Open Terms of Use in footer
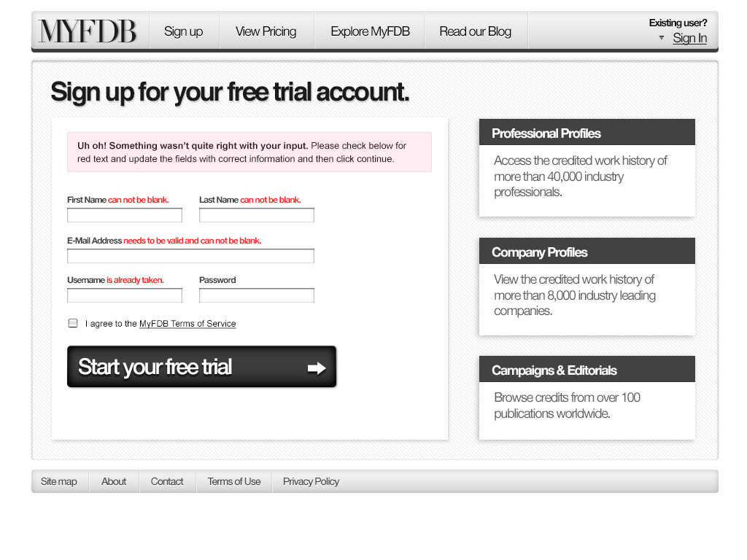This screenshot has width=747, height=560. click(234, 481)
